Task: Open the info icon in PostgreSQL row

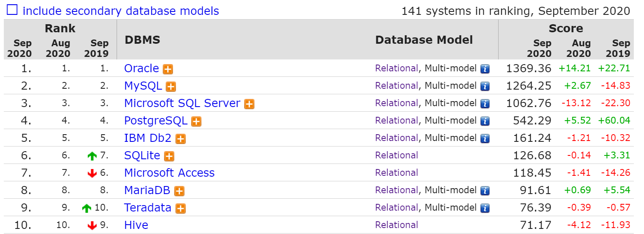Action: 485,121
